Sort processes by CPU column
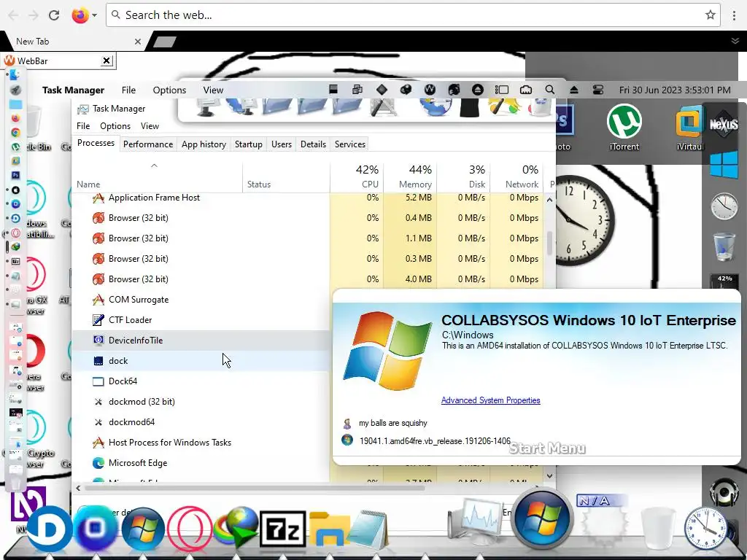The height and width of the screenshot is (560, 747). pyautogui.click(x=357, y=176)
